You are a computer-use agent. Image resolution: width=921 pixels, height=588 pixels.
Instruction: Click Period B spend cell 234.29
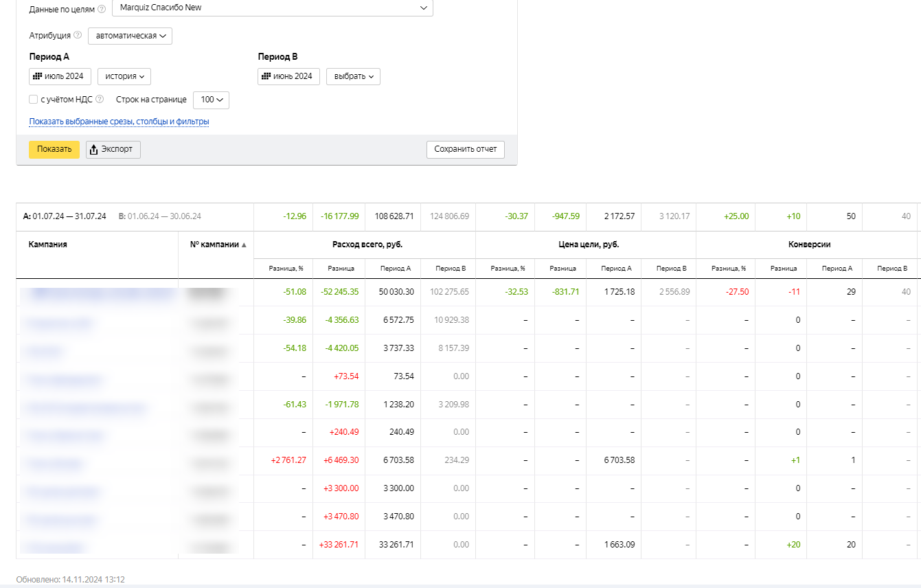[x=457, y=460]
